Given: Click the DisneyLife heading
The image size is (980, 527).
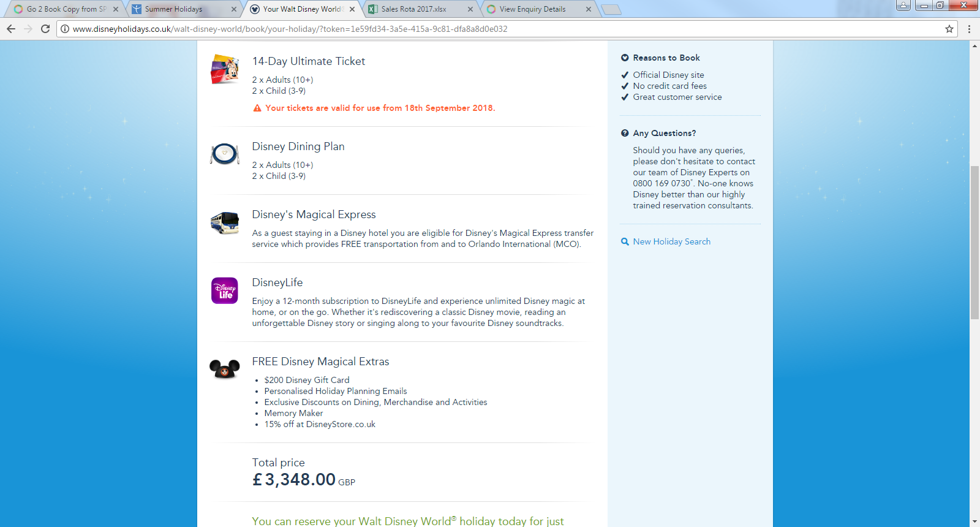Looking at the screenshot, I should pos(277,282).
